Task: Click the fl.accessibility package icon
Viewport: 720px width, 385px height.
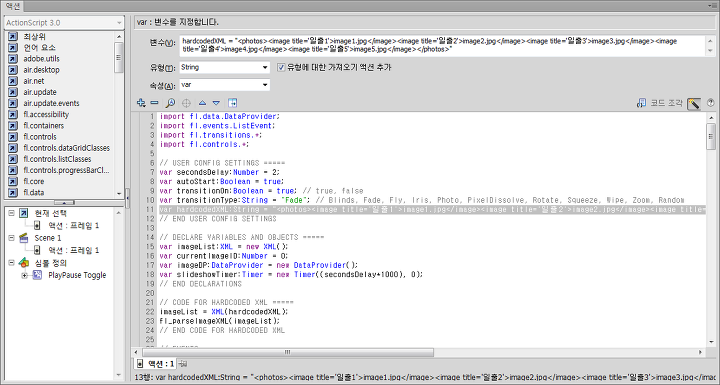Action: [x=13, y=114]
